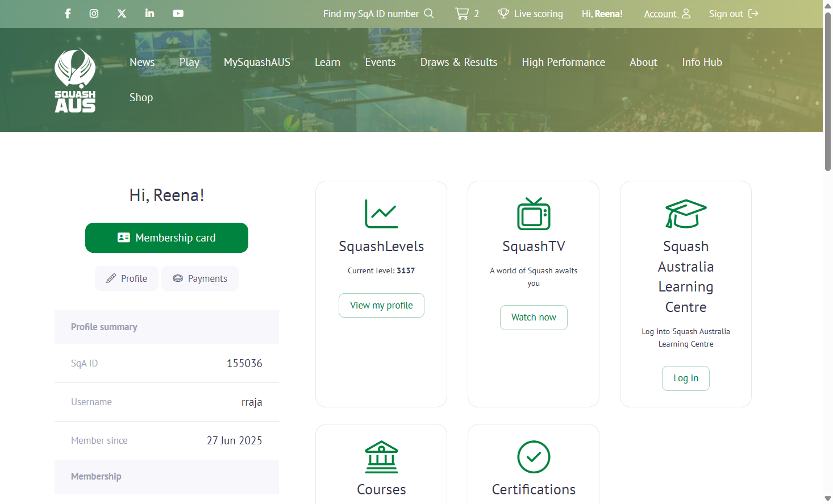
Task: Open the Info Hub menu
Action: pos(702,63)
